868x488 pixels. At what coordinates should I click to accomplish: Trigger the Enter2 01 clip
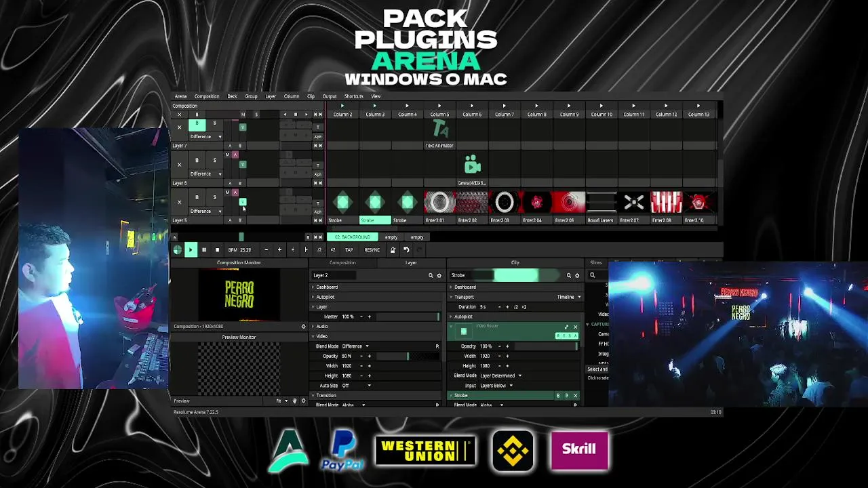439,203
